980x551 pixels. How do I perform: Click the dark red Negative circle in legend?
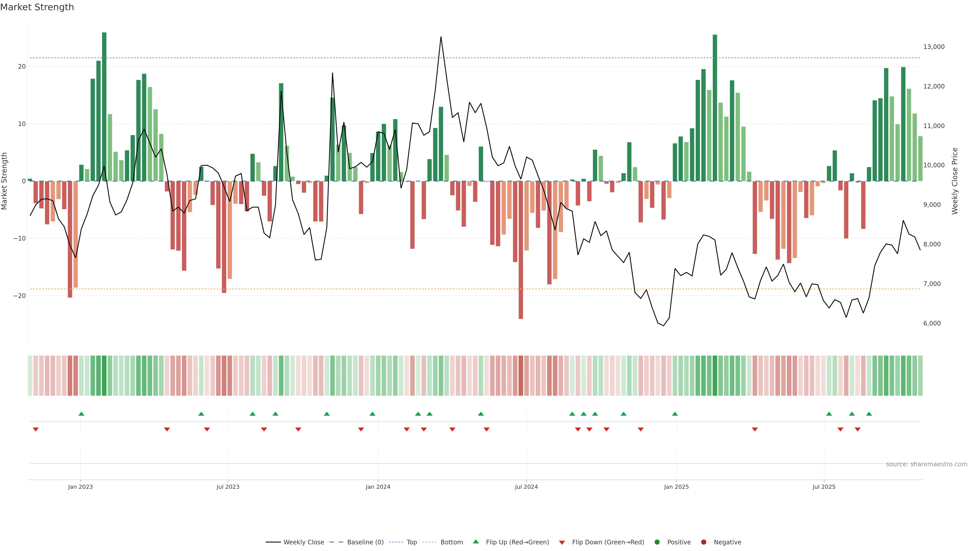pyautogui.click(x=703, y=542)
